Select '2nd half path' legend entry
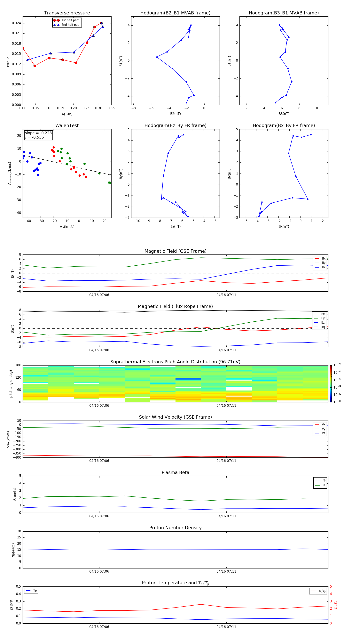The image size is (351, 644). pyautogui.click(x=67, y=25)
